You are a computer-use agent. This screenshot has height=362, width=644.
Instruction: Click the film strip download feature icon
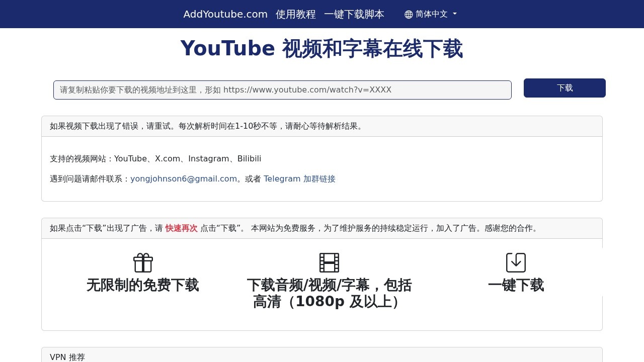pos(330,262)
